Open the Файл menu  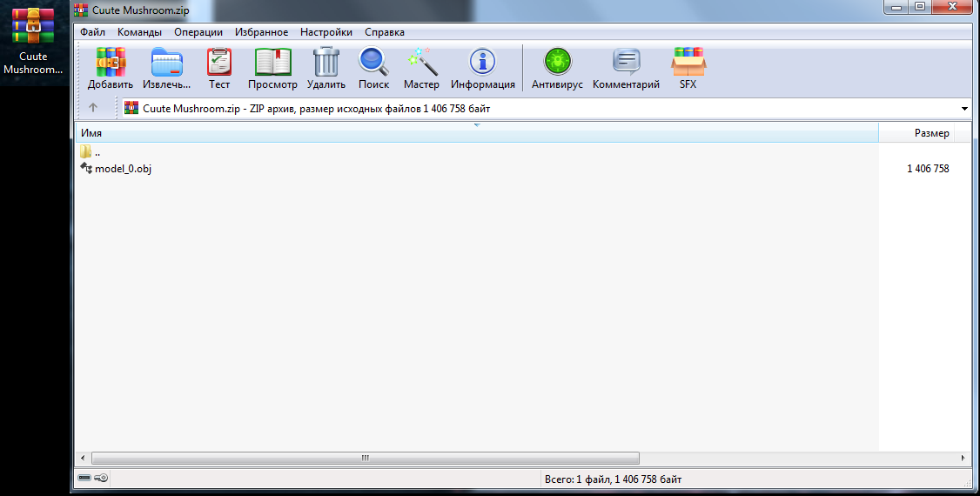[x=92, y=32]
